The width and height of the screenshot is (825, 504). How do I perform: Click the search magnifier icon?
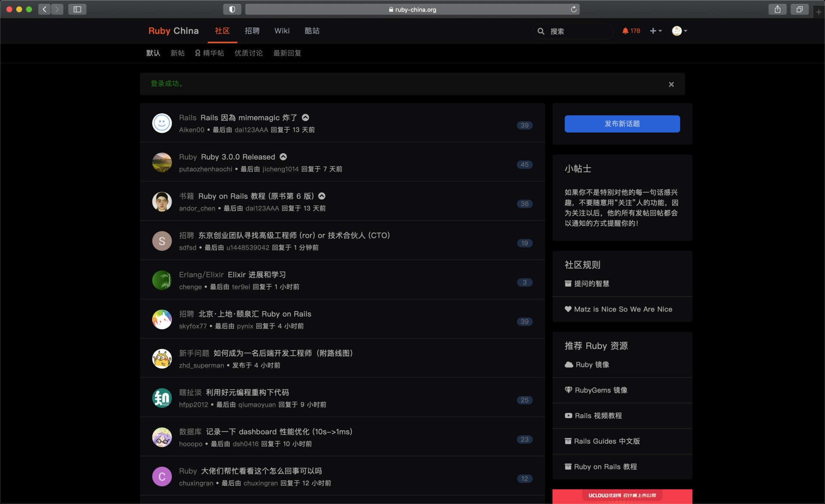[541, 31]
